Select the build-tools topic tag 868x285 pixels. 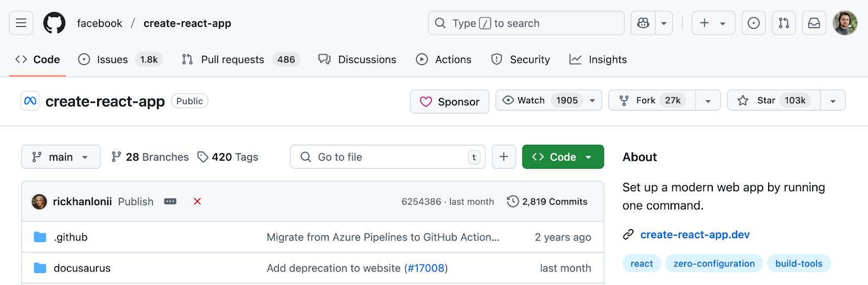point(799,263)
